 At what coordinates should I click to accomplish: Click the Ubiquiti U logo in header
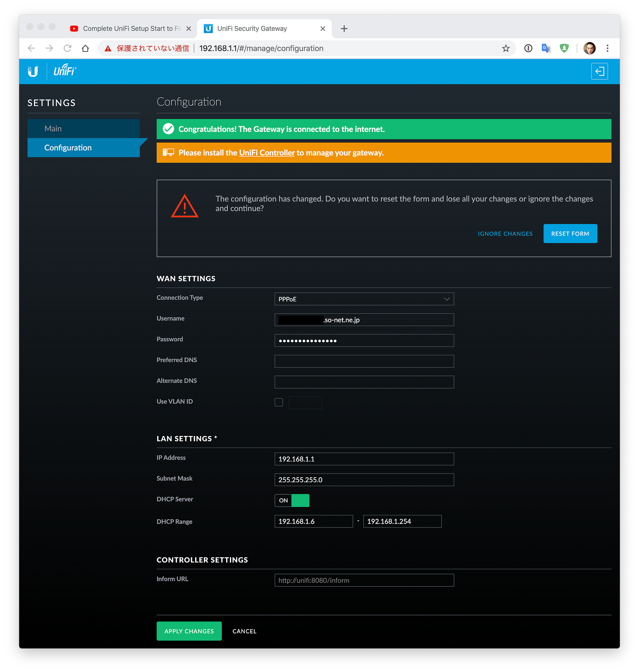coord(33,71)
